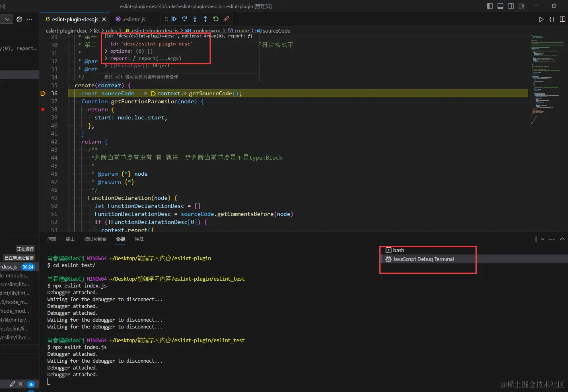568x392 pixels.
Task: Click the 36 line badge in breakpoints
Action: point(31,384)
